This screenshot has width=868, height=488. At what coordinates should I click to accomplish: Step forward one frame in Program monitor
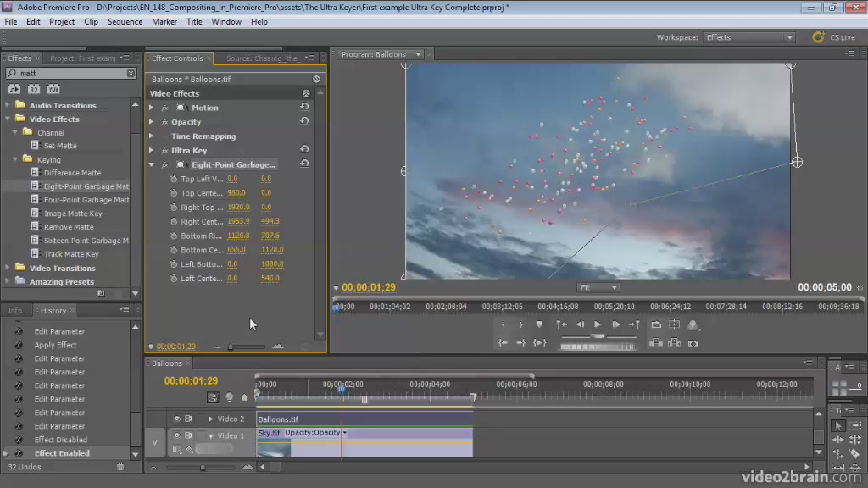(615, 324)
